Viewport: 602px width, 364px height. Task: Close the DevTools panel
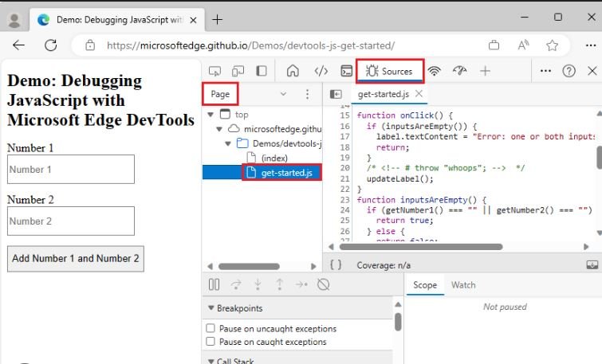click(592, 71)
